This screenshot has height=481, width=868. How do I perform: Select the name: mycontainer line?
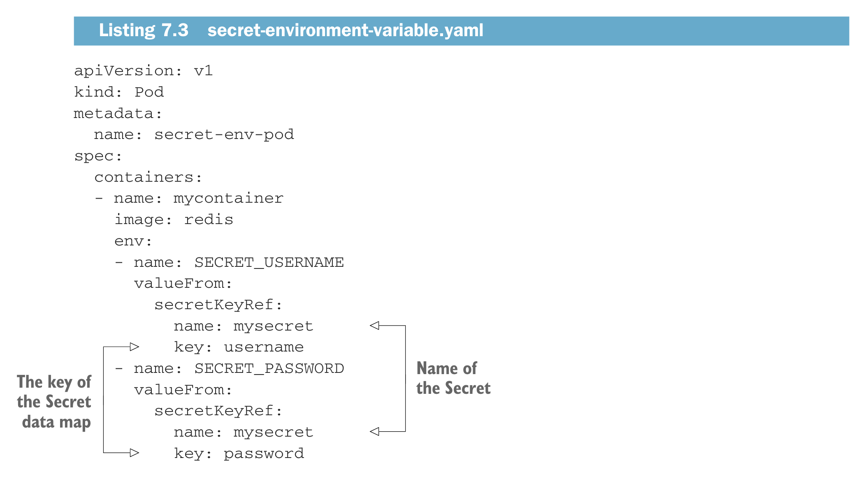coord(198,198)
